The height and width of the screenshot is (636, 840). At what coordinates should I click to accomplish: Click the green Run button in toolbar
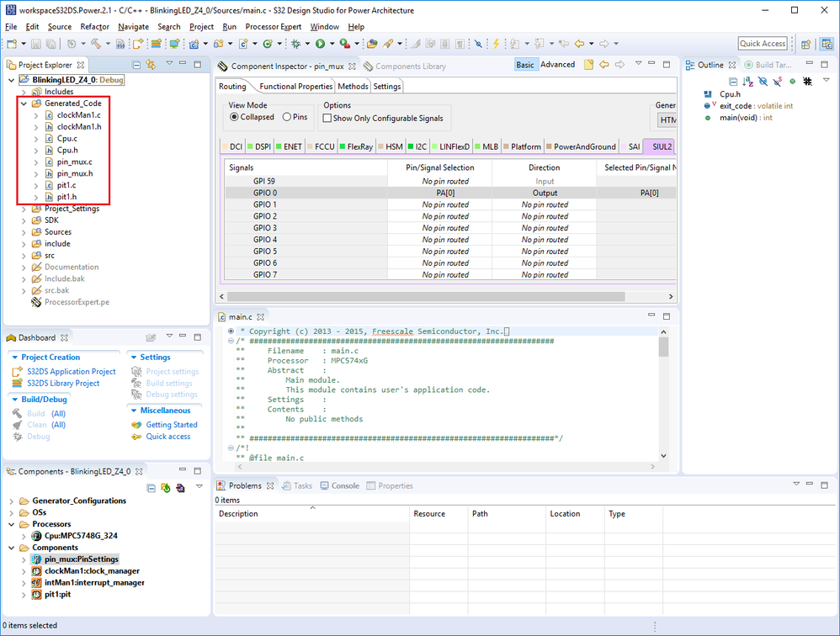tap(320, 44)
